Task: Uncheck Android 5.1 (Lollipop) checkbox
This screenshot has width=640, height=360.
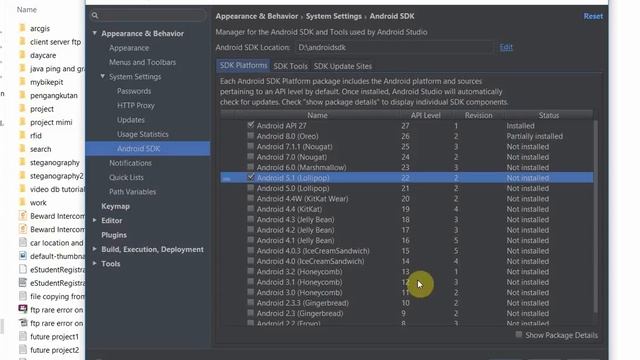Action: (251, 177)
